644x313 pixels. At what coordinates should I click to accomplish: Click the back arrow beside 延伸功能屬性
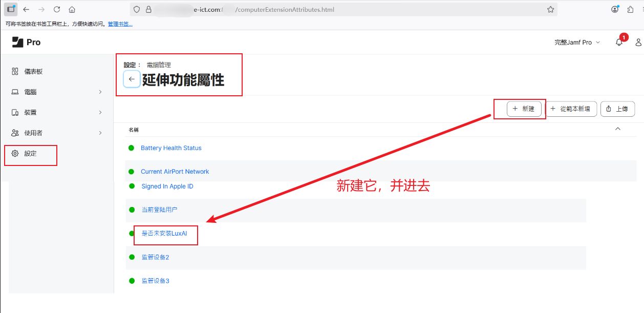tap(132, 79)
